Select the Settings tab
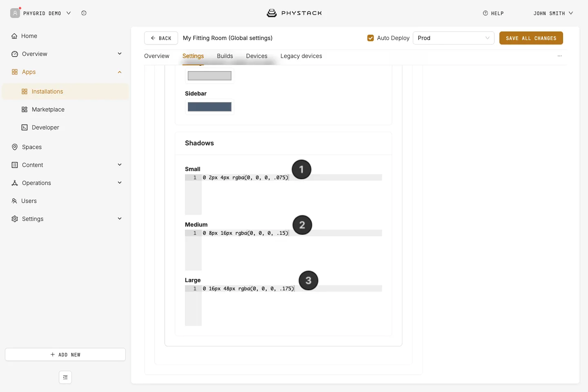 pyautogui.click(x=193, y=56)
